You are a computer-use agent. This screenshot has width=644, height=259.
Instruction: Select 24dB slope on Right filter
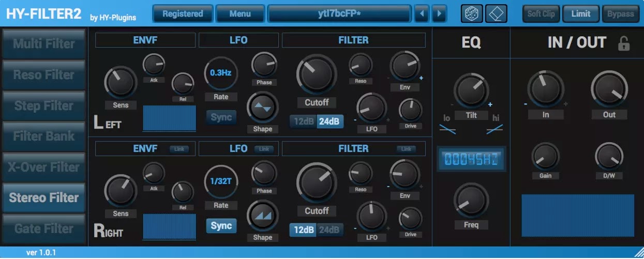[x=330, y=230]
